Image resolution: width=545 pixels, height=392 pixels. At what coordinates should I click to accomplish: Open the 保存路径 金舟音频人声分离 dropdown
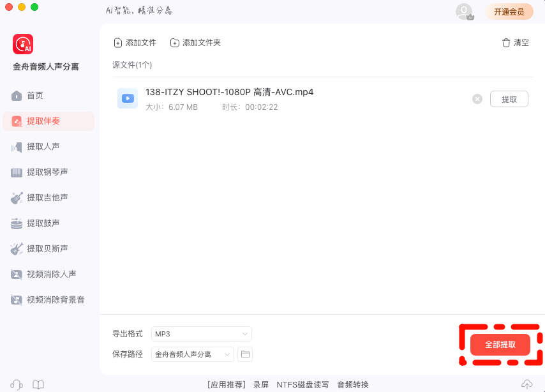click(x=193, y=354)
